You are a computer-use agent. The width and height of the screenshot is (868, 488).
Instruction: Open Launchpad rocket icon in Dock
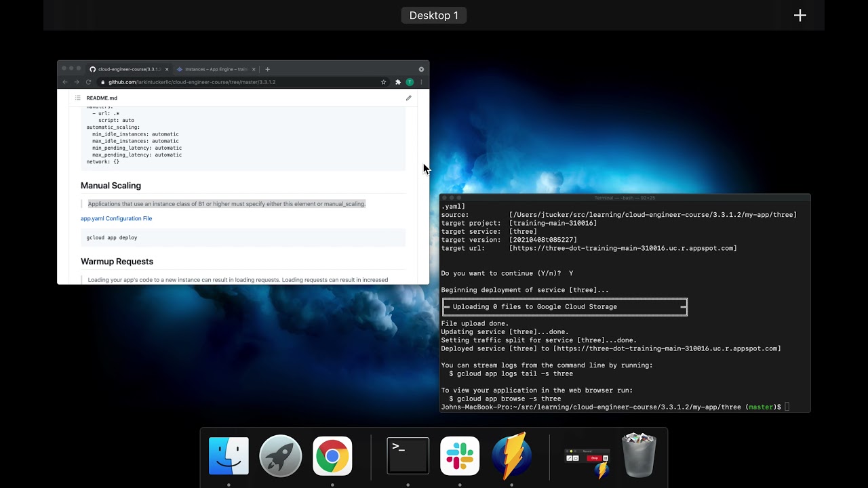point(280,455)
